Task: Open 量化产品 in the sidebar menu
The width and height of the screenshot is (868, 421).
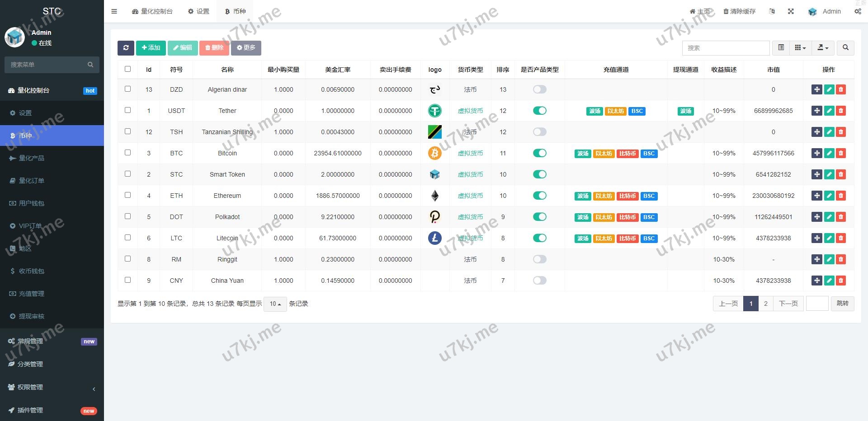Action: pyautogui.click(x=32, y=158)
